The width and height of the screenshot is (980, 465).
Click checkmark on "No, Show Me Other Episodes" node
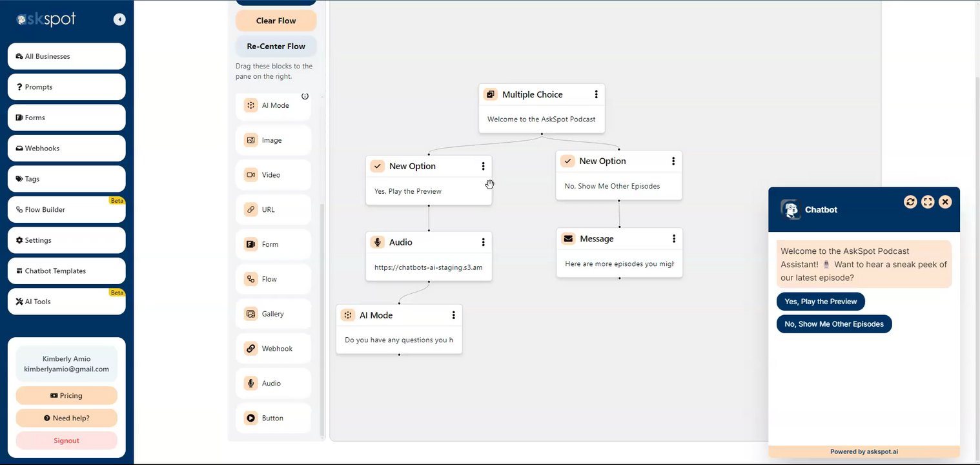pos(567,161)
